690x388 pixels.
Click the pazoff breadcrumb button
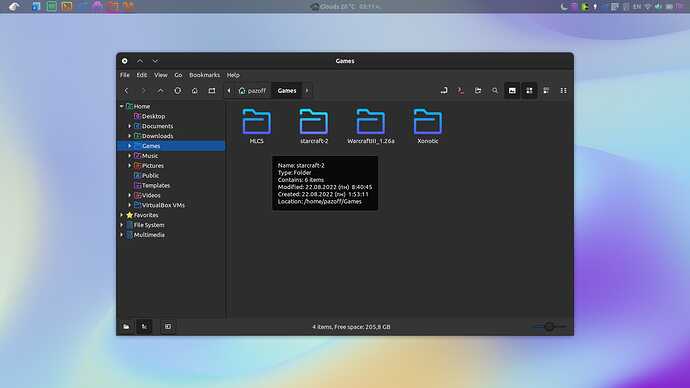point(252,91)
